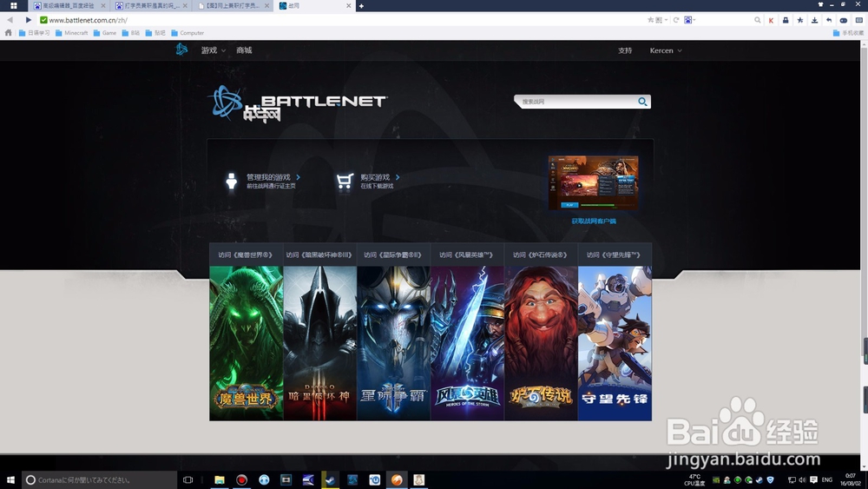Image resolution: width=868 pixels, height=489 pixels.
Task: Select the 访问《炉石传说®》 tab
Action: click(x=540, y=254)
